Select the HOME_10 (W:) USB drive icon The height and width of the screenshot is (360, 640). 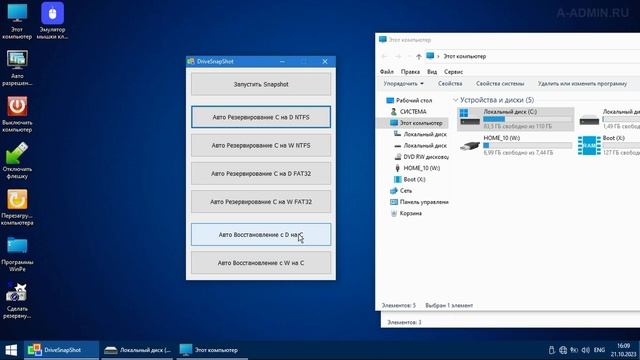click(469, 145)
